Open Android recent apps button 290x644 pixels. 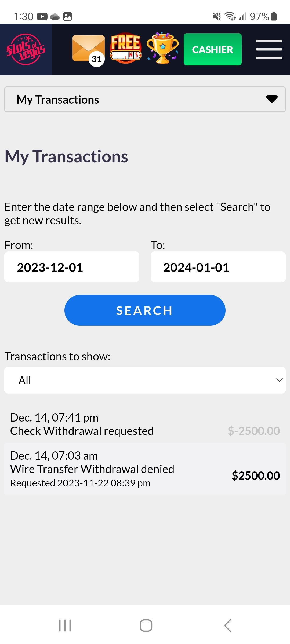pos(65,625)
